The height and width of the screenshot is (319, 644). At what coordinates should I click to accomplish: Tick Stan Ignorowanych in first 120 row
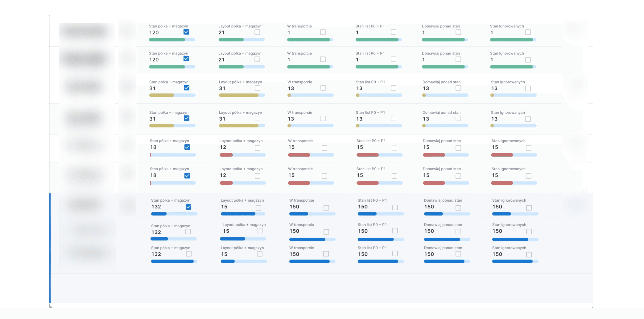coord(528,32)
